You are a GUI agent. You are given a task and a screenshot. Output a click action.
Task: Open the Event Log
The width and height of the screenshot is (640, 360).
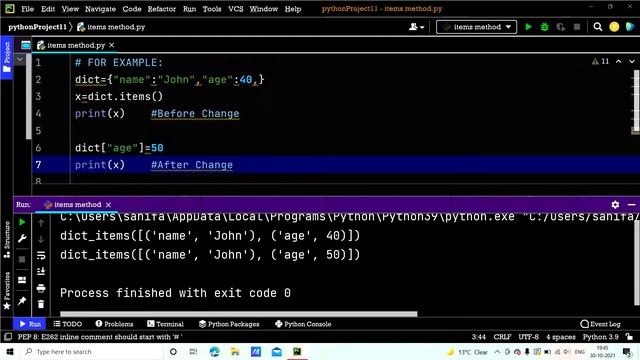click(x=600, y=324)
